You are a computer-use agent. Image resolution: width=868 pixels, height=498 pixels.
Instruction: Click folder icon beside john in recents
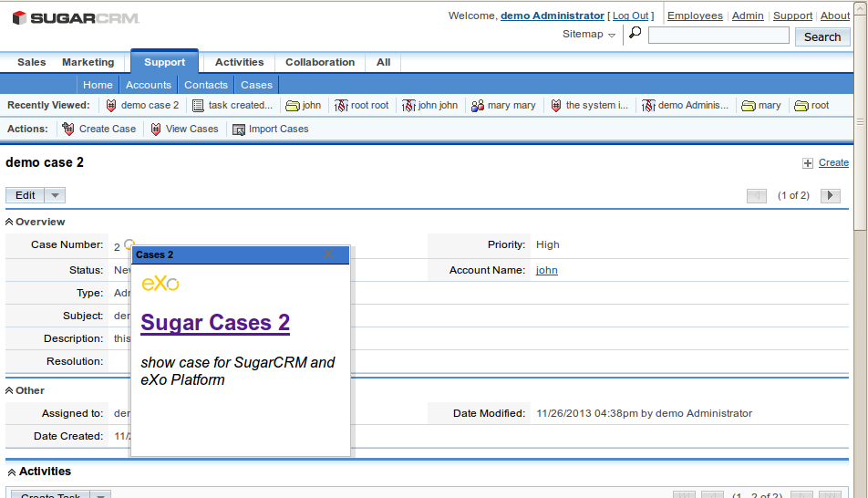coord(292,105)
